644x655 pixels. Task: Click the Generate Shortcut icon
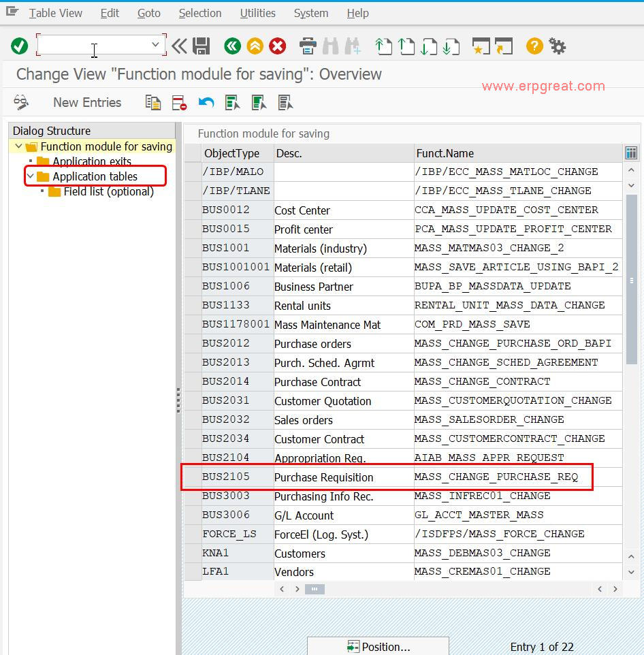(x=504, y=46)
